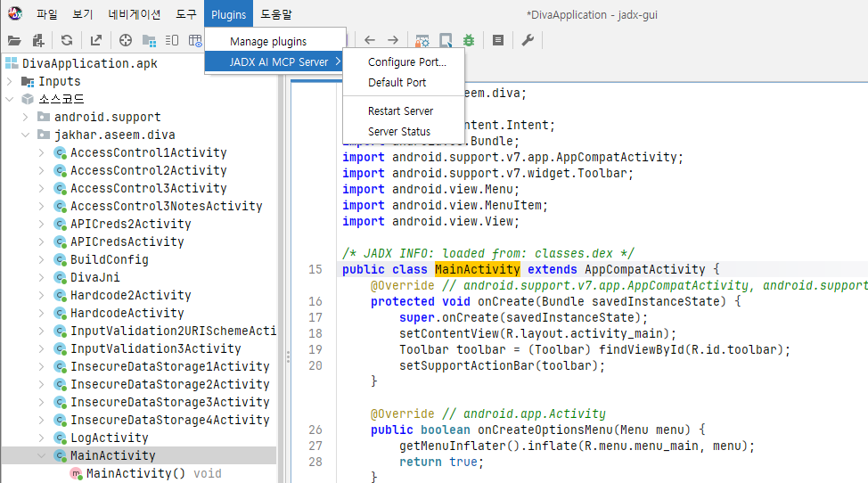Screen dimensions: 868x483
Task: Click AppCompatActivity after extends in code
Action: click(x=645, y=269)
